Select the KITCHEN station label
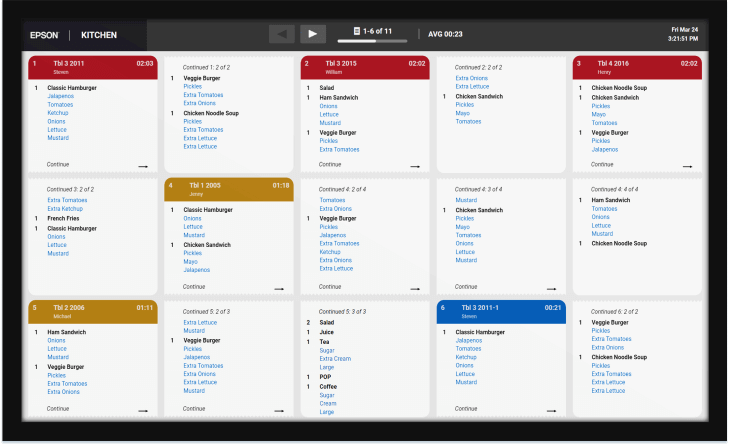Image resolution: width=729 pixels, height=445 pixels. coord(99,35)
